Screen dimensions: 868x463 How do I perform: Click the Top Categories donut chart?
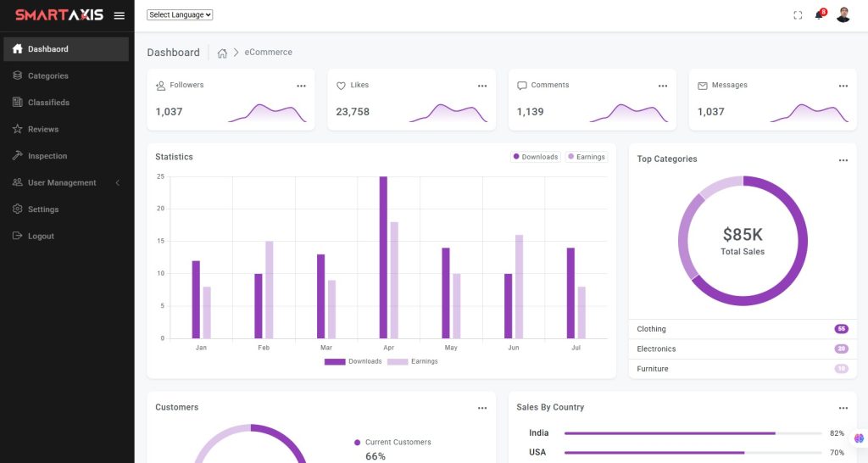point(743,240)
